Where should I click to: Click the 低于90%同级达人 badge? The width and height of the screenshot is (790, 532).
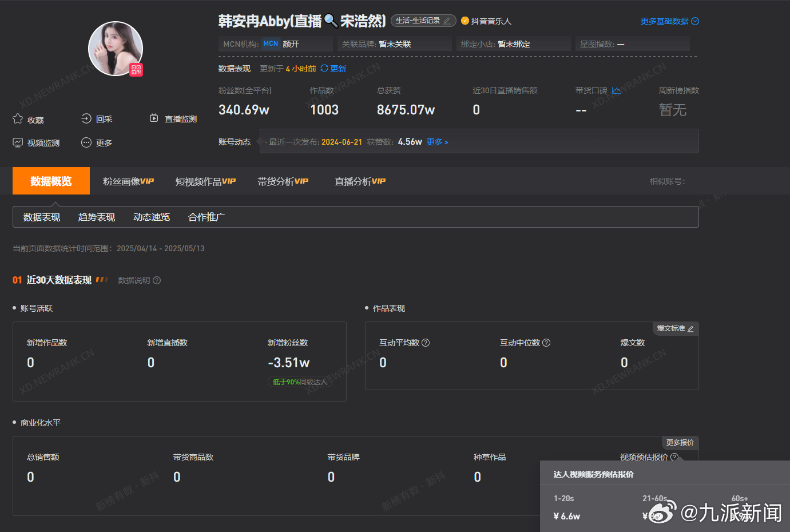[300, 382]
